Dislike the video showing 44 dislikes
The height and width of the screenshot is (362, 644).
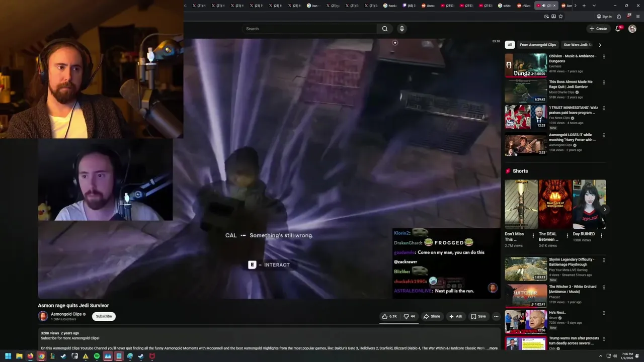point(410,316)
